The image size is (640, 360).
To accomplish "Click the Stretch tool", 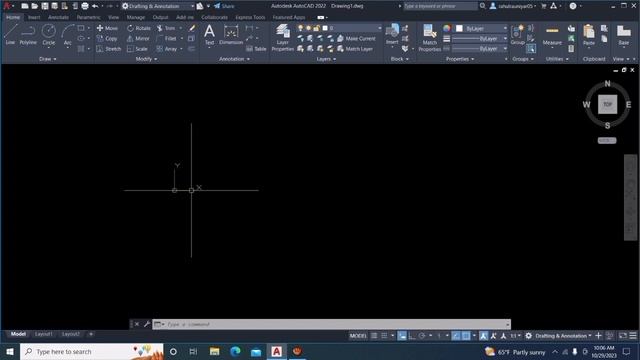I will tap(109, 49).
